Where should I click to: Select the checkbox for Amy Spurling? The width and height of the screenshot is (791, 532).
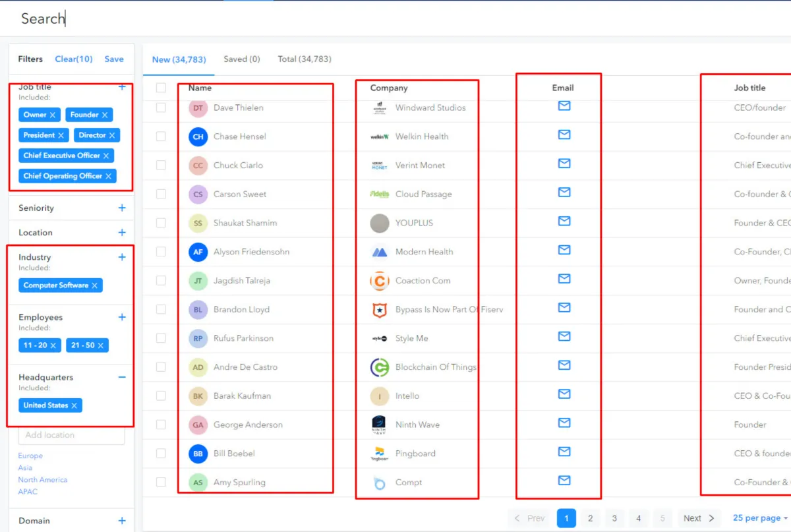coord(161,483)
